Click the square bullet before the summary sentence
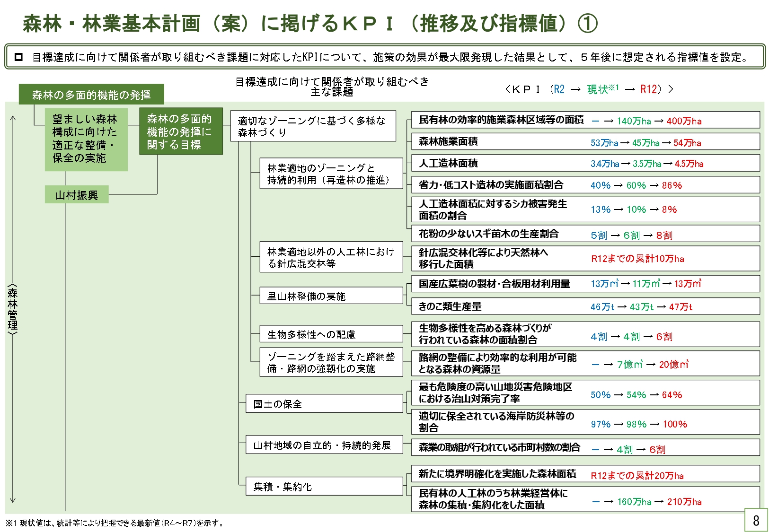769x532 pixels. tap(18, 57)
